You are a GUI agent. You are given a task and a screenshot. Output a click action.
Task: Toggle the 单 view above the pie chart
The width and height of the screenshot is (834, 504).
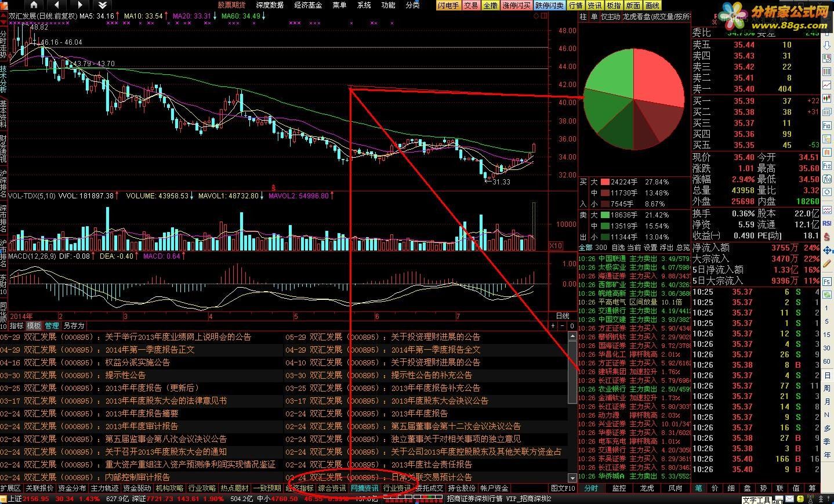594,17
